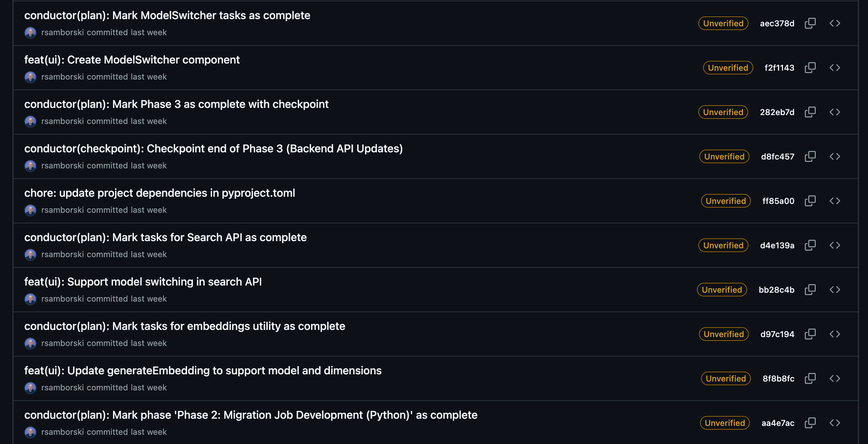
Task: Copy full SHA for commit 8f8b8fc
Action: (810, 378)
